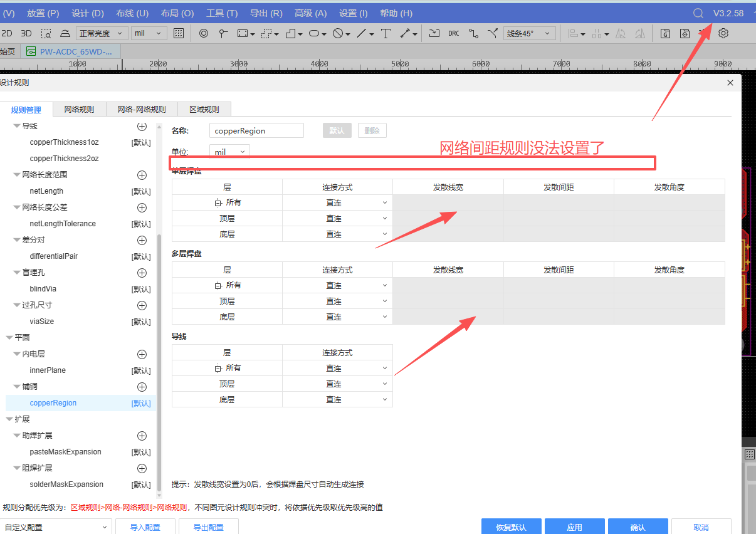
Task: Click the 恢复默认 button
Action: tap(511, 527)
